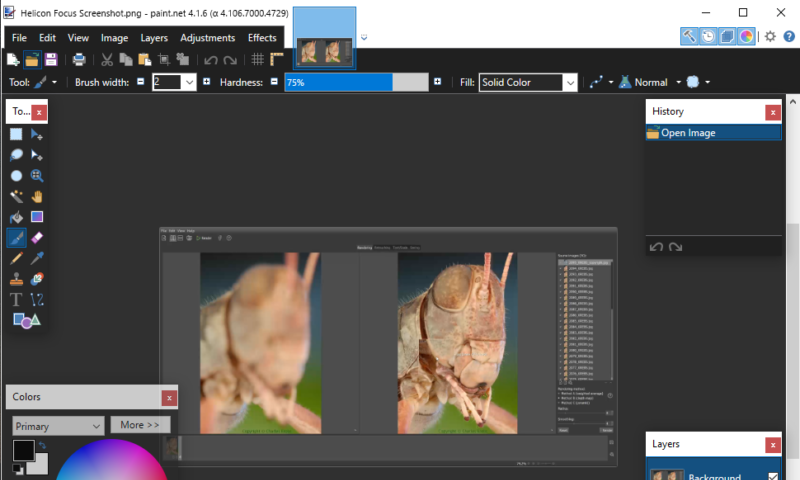
Task: Select the Recolor tool
Action: [37, 279]
